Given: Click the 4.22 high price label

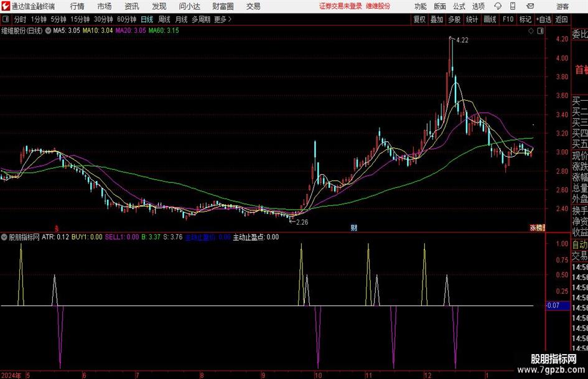Looking at the screenshot, I should pos(462,40).
